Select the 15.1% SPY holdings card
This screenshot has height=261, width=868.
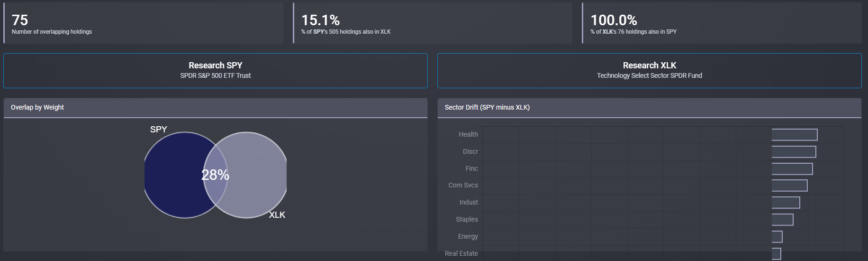[433, 23]
